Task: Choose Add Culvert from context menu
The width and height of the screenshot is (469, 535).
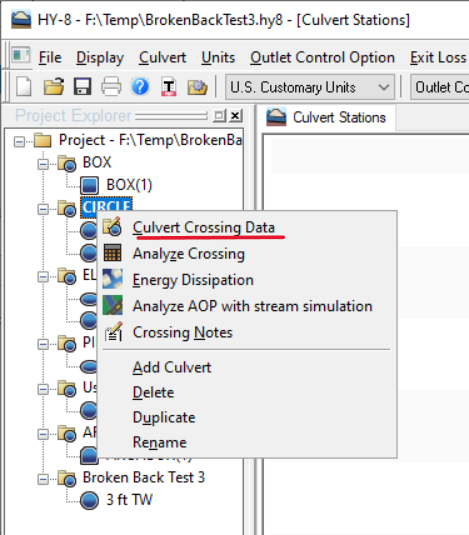Action: coord(172,367)
